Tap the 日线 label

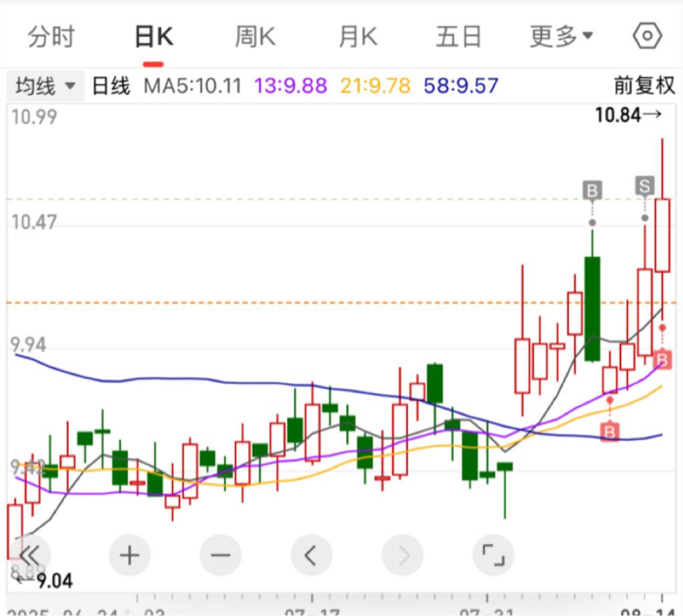[x=111, y=85]
